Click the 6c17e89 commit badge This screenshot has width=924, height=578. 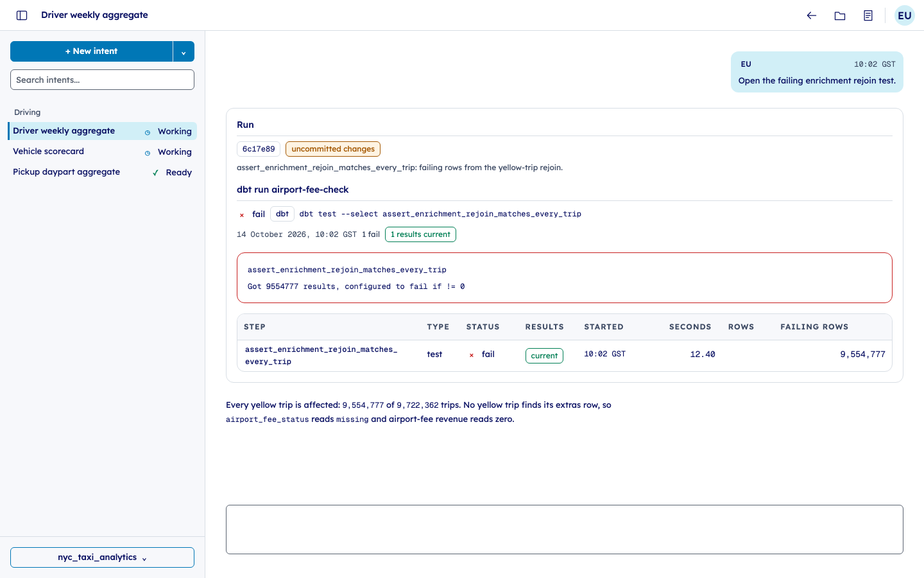tap(259, 149)
